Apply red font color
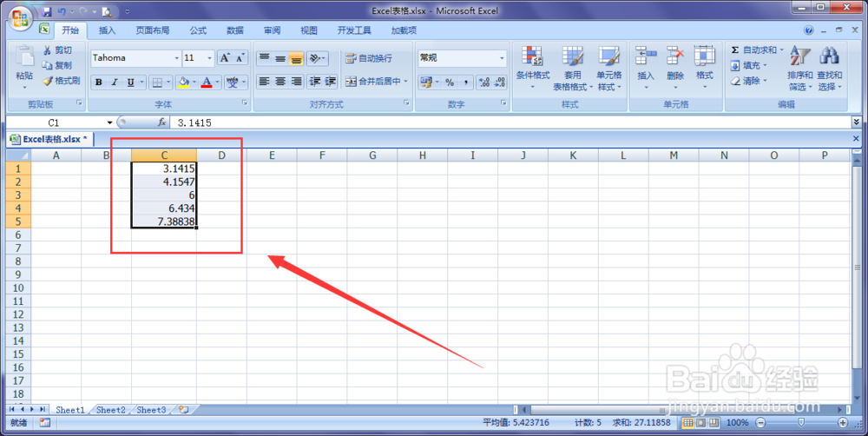Screen dimensions: 868x436 [207, 82]
